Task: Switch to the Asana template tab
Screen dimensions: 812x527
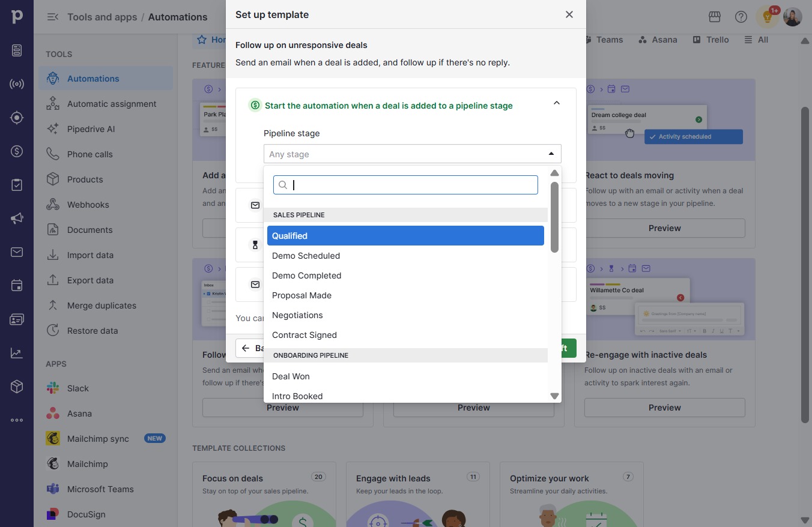Action: point(658,40)
